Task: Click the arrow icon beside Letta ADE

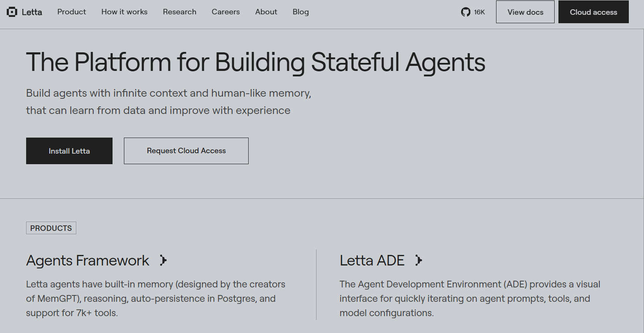Action: [x=419, y=260]
